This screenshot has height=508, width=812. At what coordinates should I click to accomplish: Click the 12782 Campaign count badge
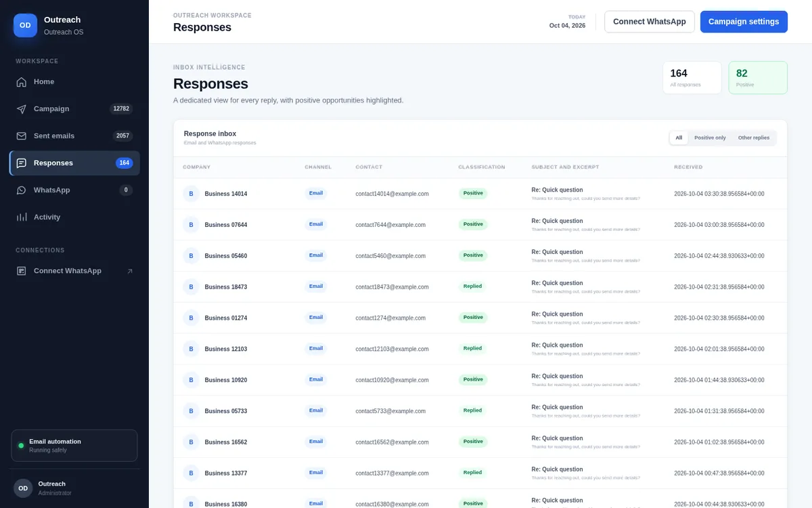point(121,109)
